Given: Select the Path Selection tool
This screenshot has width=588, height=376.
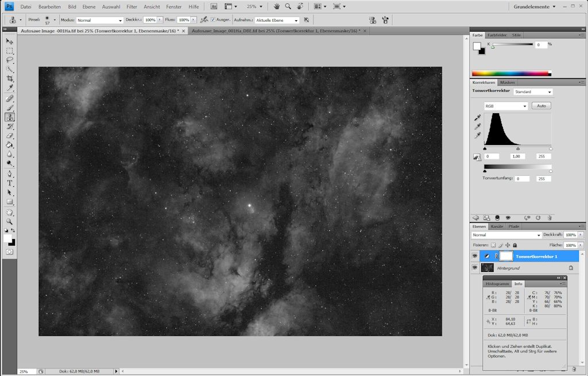Looking at the screenshot, I should 10,193.
